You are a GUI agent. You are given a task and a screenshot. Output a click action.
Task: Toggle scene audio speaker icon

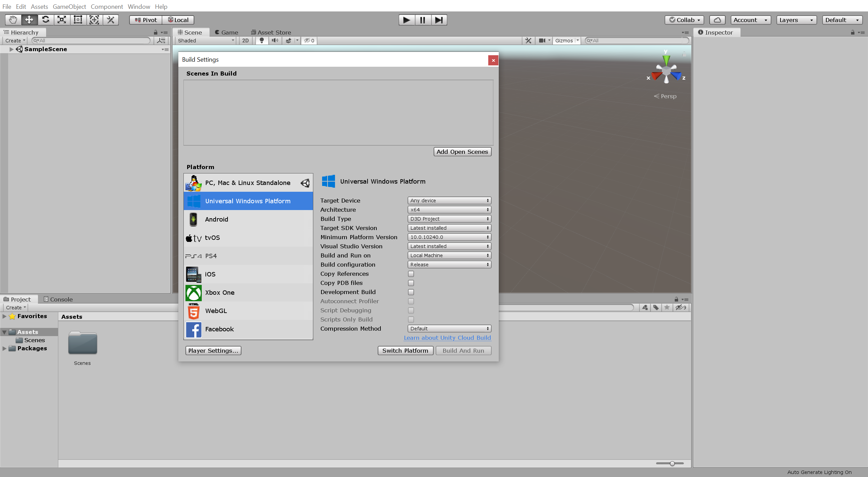275,41
